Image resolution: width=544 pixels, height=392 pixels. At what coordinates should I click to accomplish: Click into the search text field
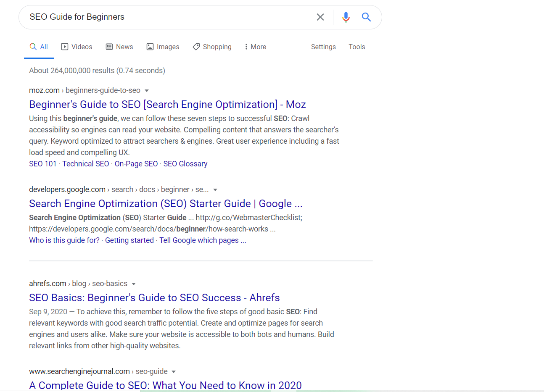click(168, 17)
